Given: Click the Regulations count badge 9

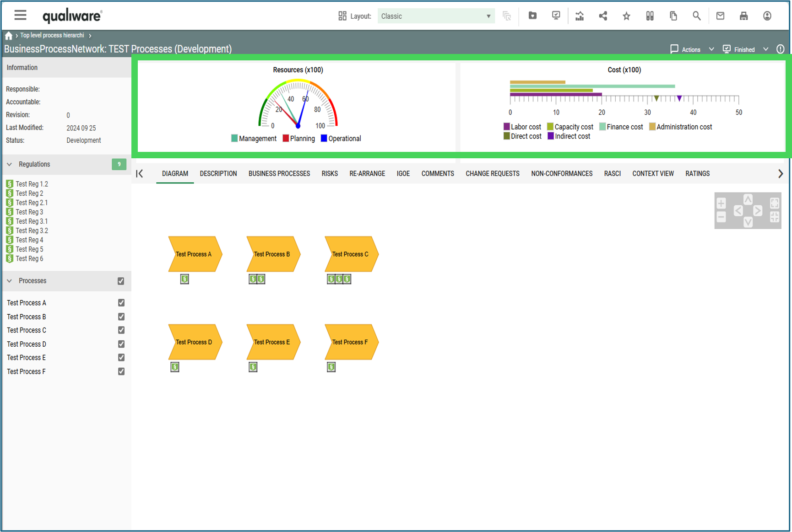Looking at the screenshot, I should click(119, 164).
